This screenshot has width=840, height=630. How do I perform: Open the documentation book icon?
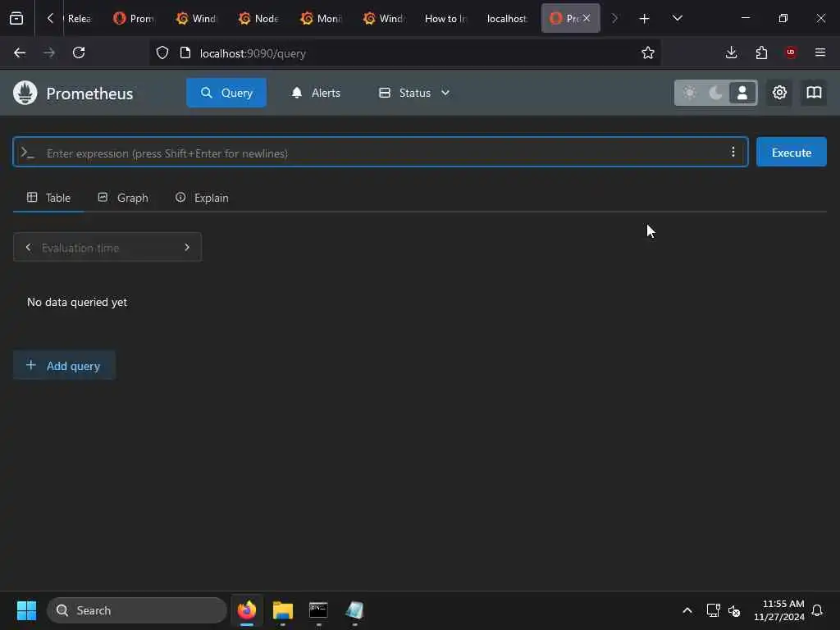814,93
